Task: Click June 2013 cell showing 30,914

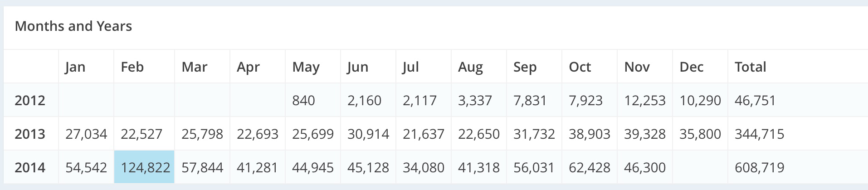Action: point(368,134)
